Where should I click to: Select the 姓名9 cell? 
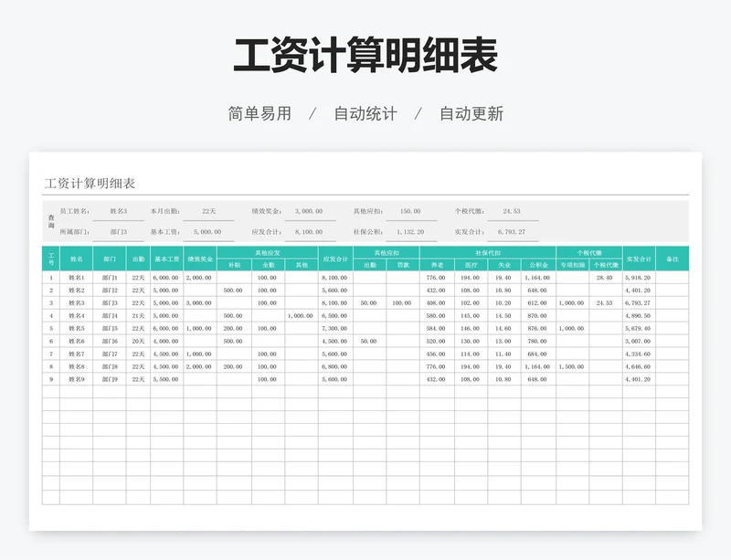(77, 379)
